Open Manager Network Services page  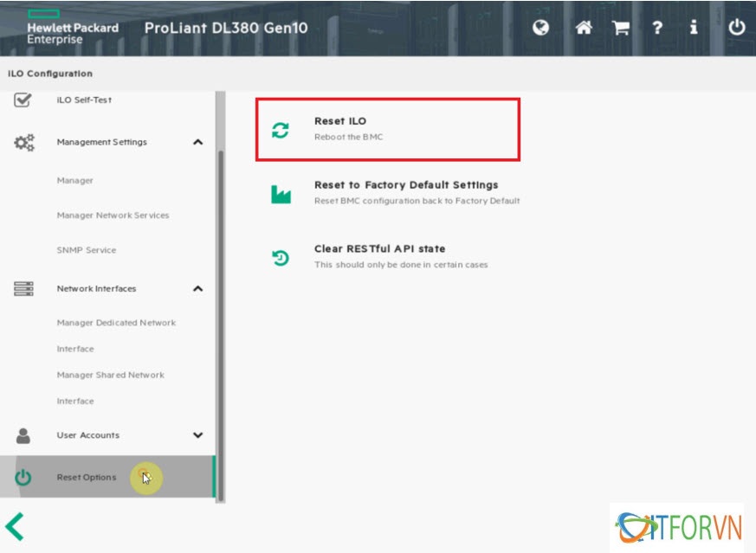[x=113, y=215]
